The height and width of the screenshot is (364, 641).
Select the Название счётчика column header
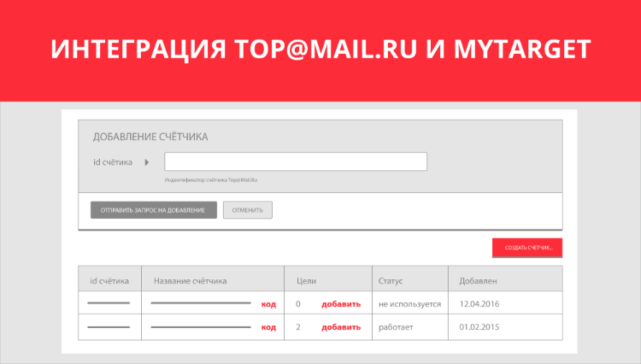[213, 280]
